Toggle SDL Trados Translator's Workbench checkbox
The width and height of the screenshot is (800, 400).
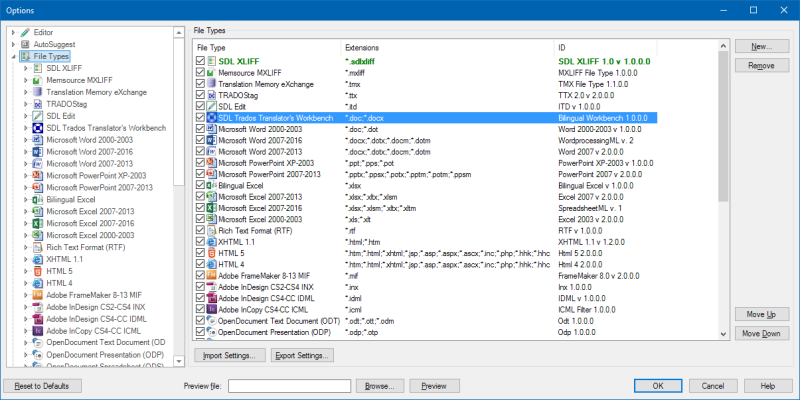[x=201, y=118]
